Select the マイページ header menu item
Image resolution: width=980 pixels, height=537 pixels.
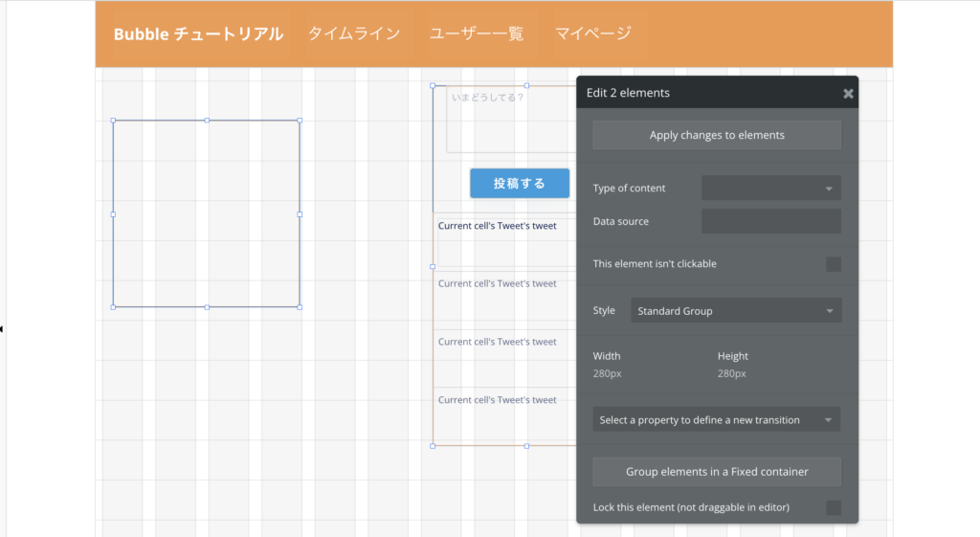(x=593, y=34)
